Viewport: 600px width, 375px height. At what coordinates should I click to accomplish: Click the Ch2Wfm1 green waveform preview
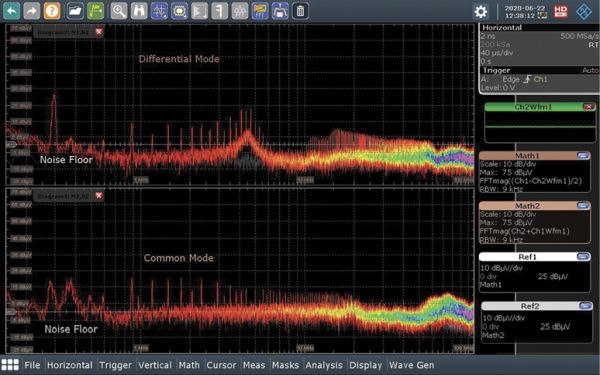coord(540,127)
